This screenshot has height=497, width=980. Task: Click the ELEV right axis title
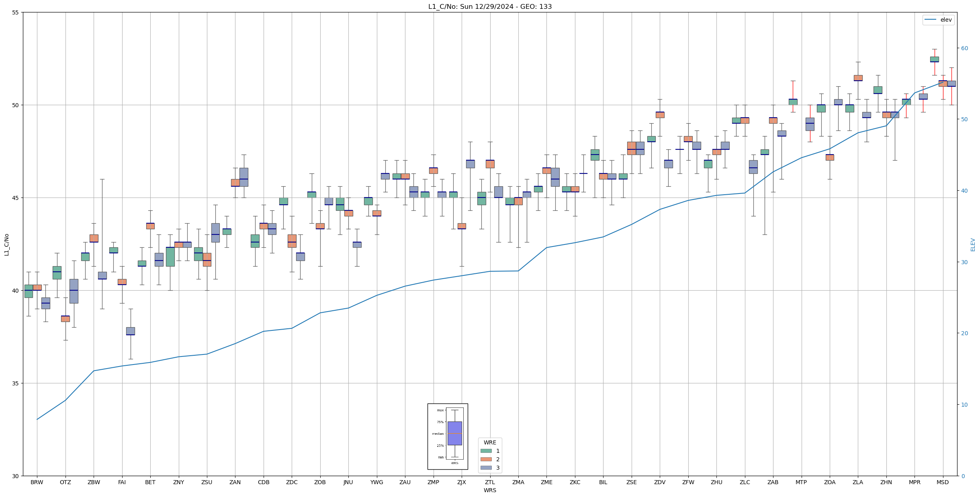click(x=973, y=244)
